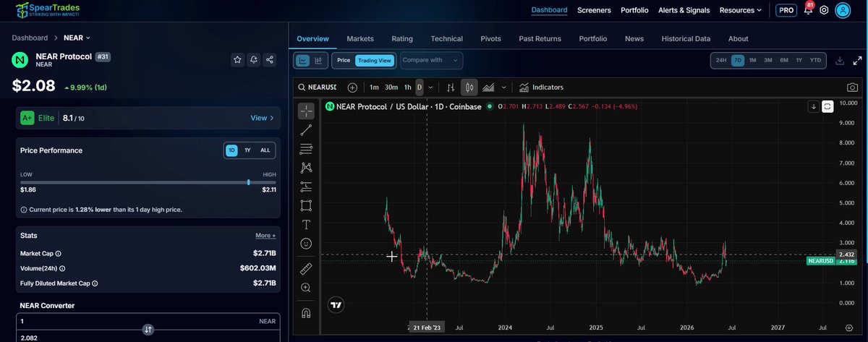Viewport: 868px width, 342px height.
Task: Open the Markets tab
Action: [360, 39]
